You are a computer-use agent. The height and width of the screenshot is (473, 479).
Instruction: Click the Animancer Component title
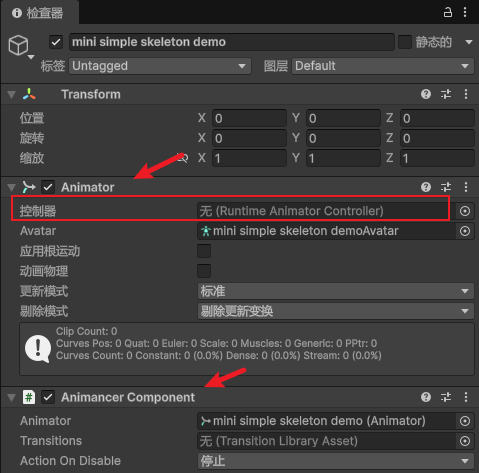pyautogui.click(x=128, y=397)
